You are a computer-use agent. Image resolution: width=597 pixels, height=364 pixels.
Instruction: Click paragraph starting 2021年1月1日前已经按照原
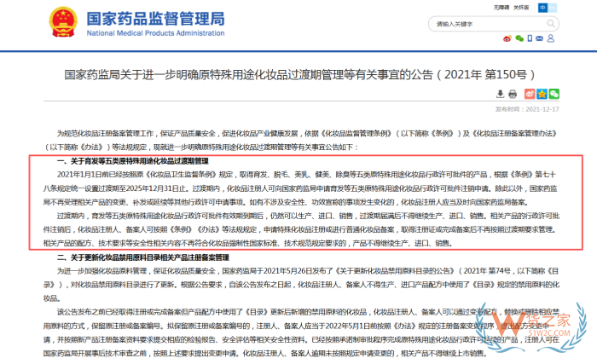point(301,188)
